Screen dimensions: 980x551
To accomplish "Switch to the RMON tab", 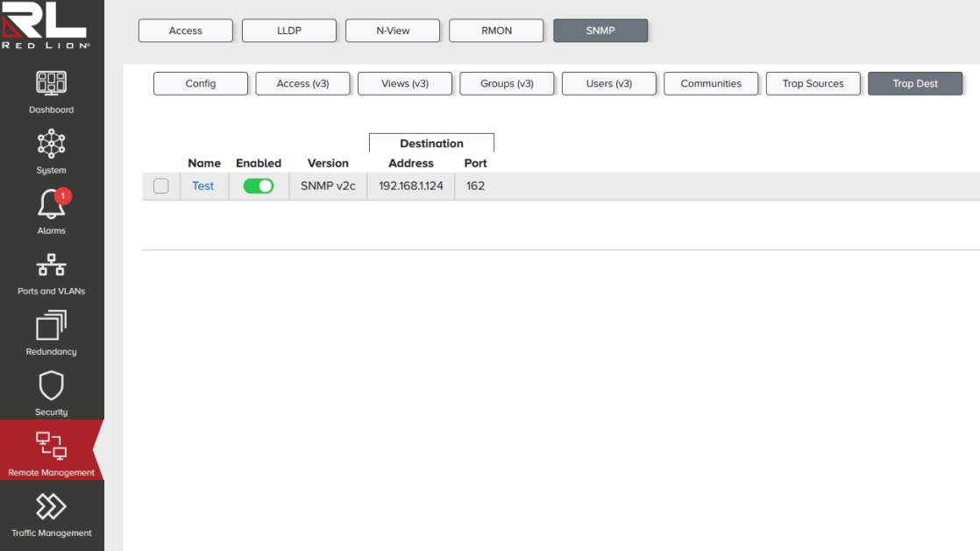I will coord(496,30).
